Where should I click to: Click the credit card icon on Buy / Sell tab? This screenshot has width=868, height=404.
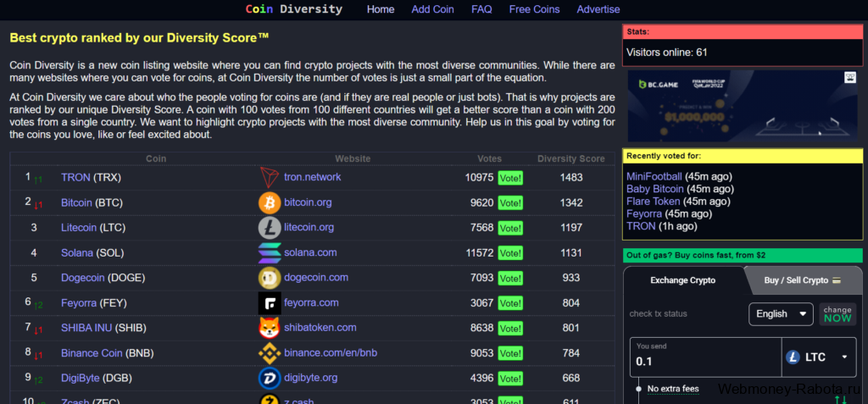[837, 280]
